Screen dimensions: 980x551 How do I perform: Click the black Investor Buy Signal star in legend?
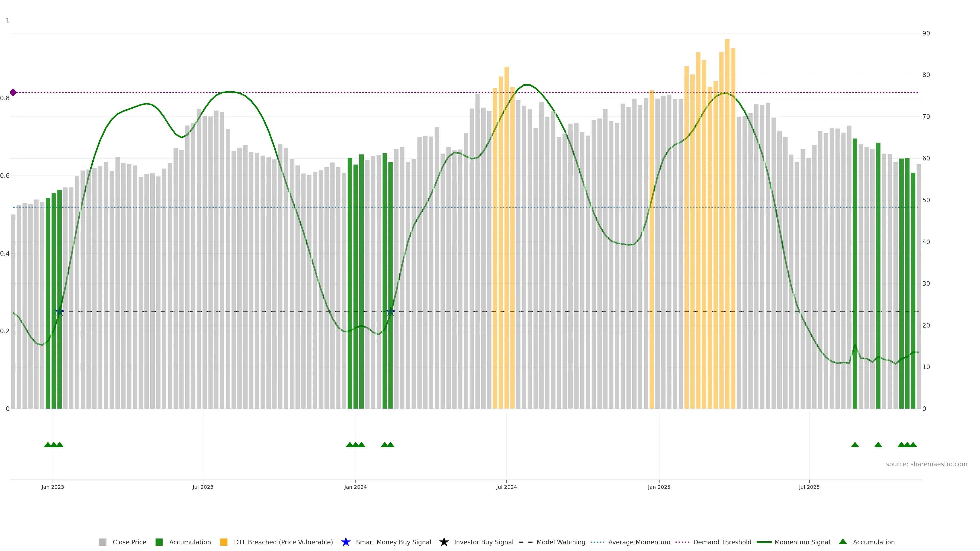(x=444, y=542)
